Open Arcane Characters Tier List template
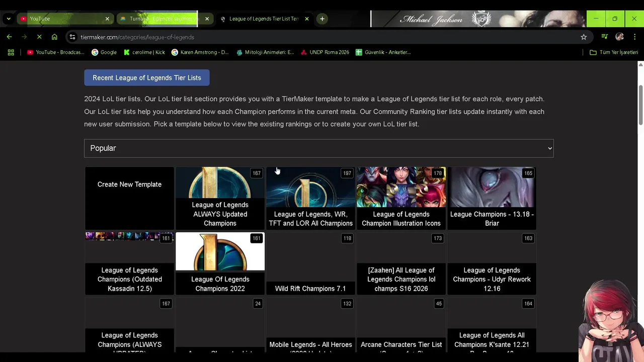 click(401, 326)
